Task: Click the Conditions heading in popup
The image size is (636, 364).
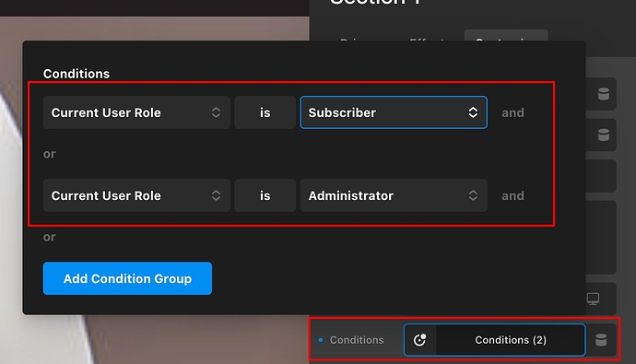Action: click(x=77, y=74)
